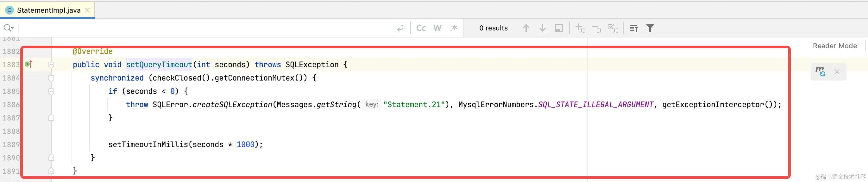Open results in Find tool window
The image size is (868, 182).
[x=634, y=28]
